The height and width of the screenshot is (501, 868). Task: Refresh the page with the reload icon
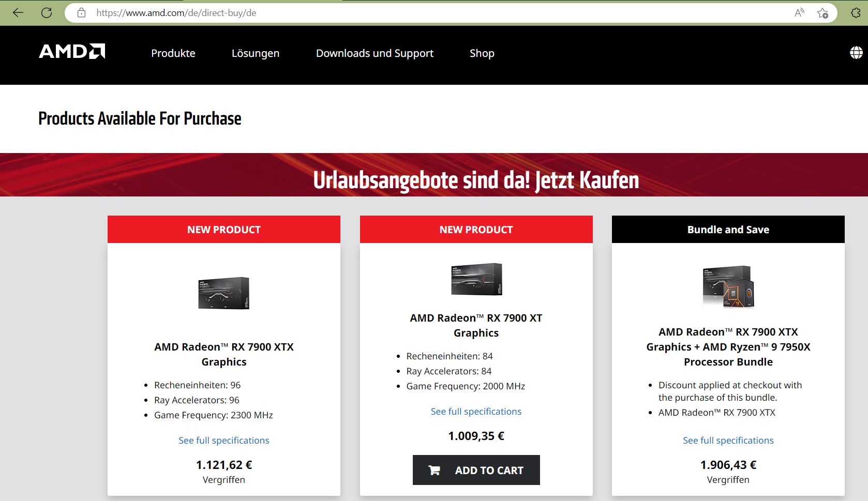[x=46, y=12]
